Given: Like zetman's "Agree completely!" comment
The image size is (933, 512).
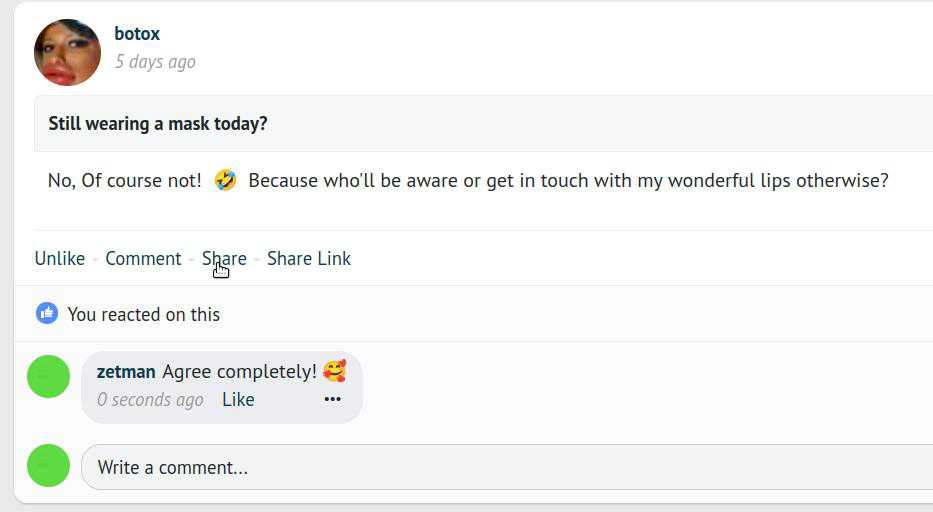Looking at the screenshot, I should tap(238, 400).
